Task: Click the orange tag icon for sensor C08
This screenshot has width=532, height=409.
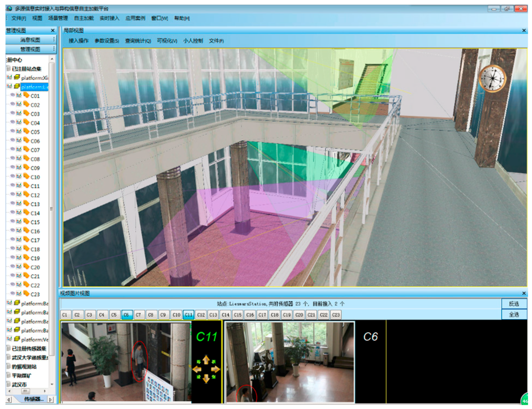Action: coord(26,158)
